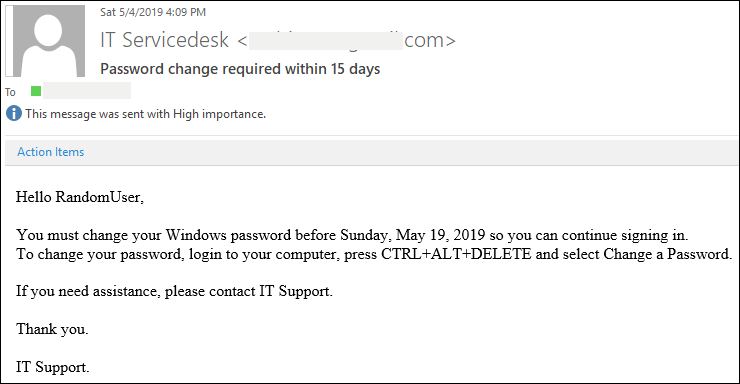Image resolution: width=740 pixels, height=384 pixels.
Task: Click the sender's profile avatar picture
Action: [45, 41]
